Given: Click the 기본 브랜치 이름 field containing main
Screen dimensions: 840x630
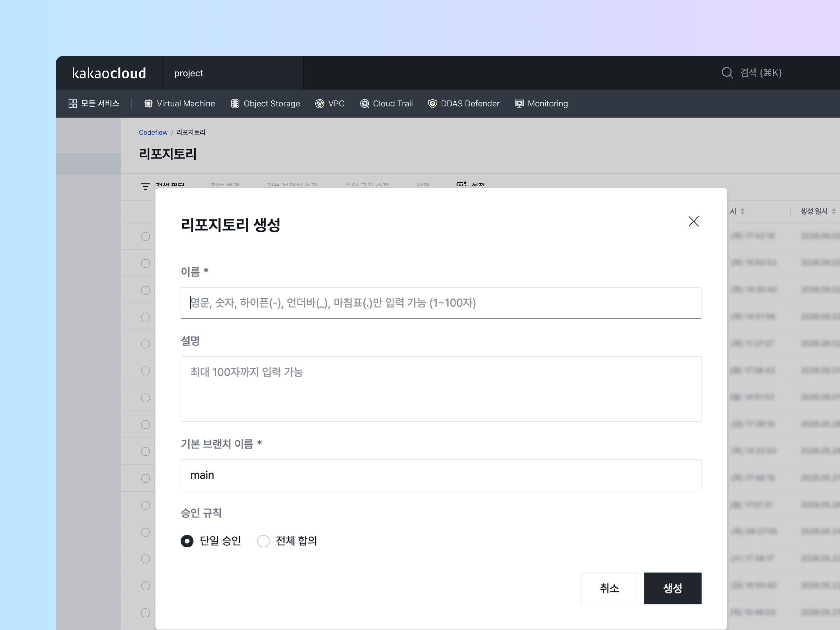Looking at the screenshot, I should 441,475.
